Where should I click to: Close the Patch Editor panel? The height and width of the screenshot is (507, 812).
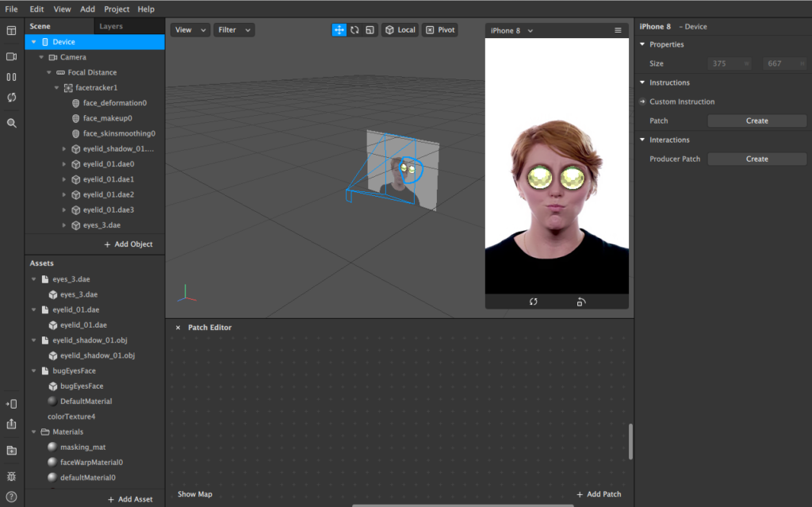(178, 328)
